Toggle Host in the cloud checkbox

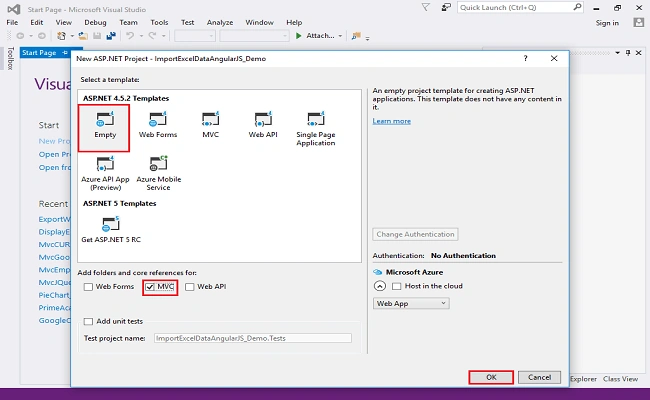click(x=397, y=286)
